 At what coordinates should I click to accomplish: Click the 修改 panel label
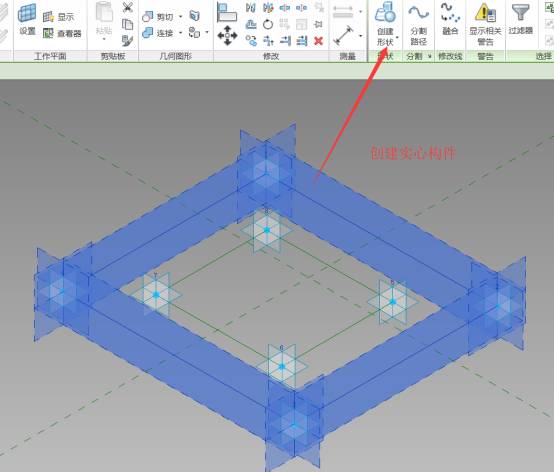(x=271, y=56)
